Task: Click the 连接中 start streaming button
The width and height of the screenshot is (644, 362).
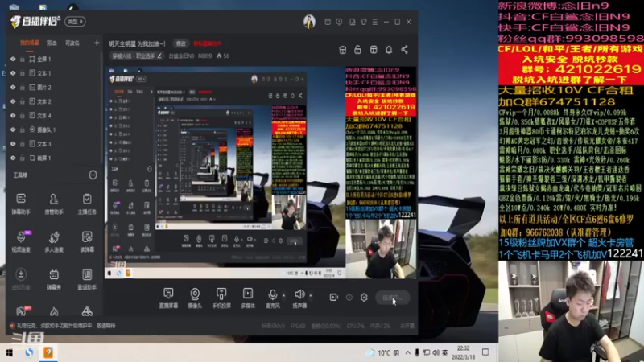Action: (392, 298)
